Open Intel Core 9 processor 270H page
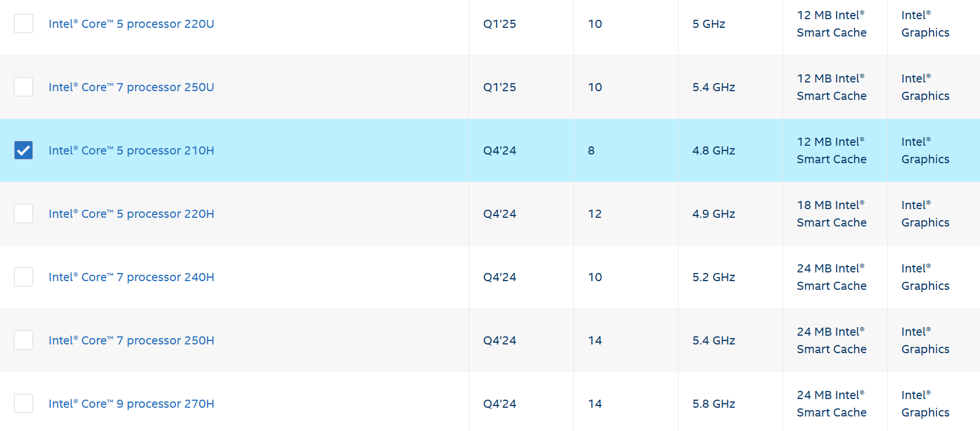980x431 pixels. pos(131,404)
